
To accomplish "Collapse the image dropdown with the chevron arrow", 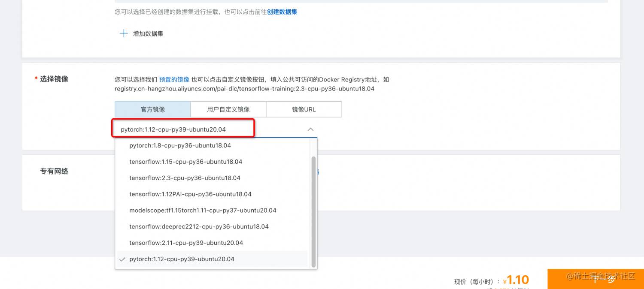I will [310, 129].
